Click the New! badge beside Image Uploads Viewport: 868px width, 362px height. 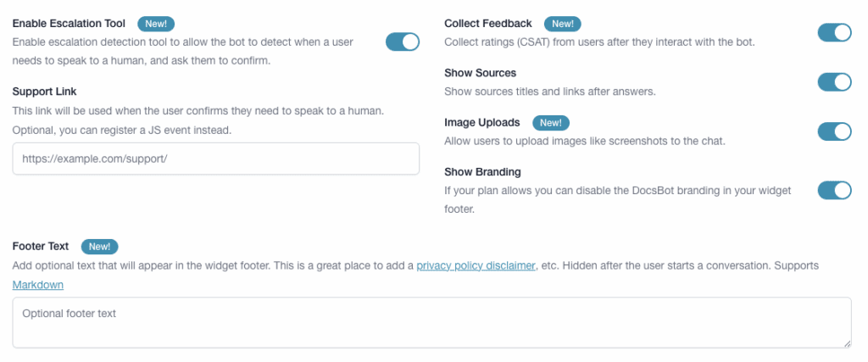pos(550,122)
